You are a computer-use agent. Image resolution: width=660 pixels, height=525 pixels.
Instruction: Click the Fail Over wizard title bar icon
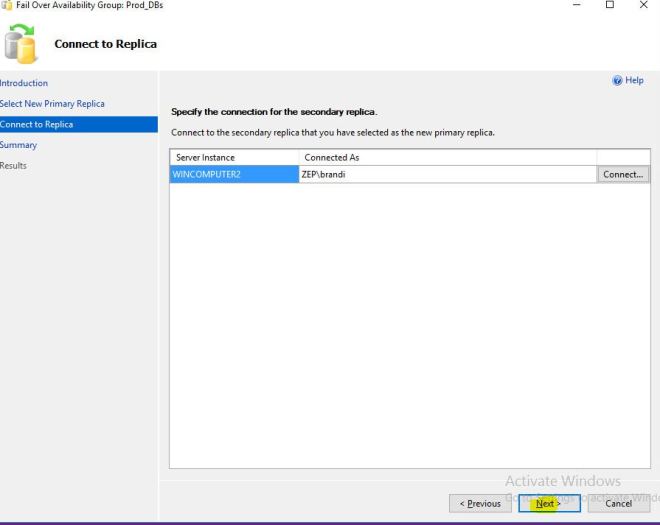(x=6, y=5)
